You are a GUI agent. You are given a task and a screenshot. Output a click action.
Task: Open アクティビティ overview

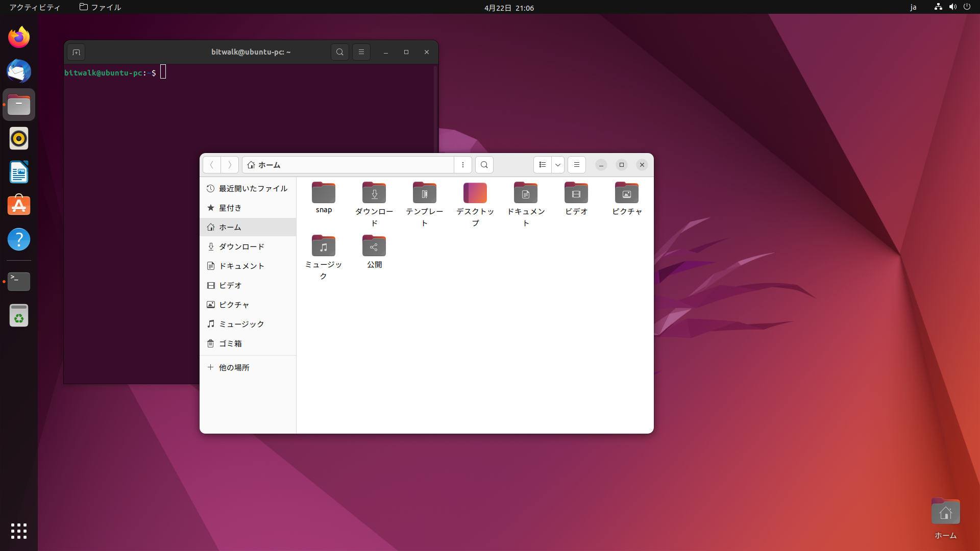pos(34,7)
